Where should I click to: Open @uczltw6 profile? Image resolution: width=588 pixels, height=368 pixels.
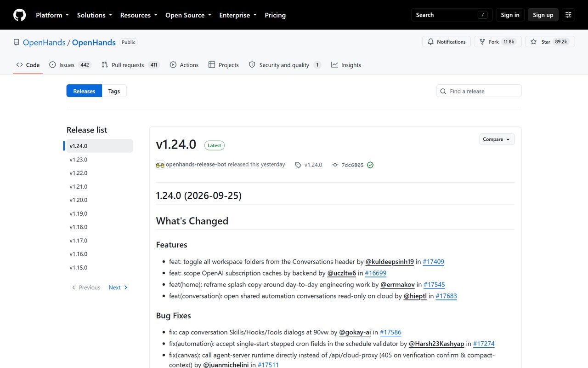(341, 273)
